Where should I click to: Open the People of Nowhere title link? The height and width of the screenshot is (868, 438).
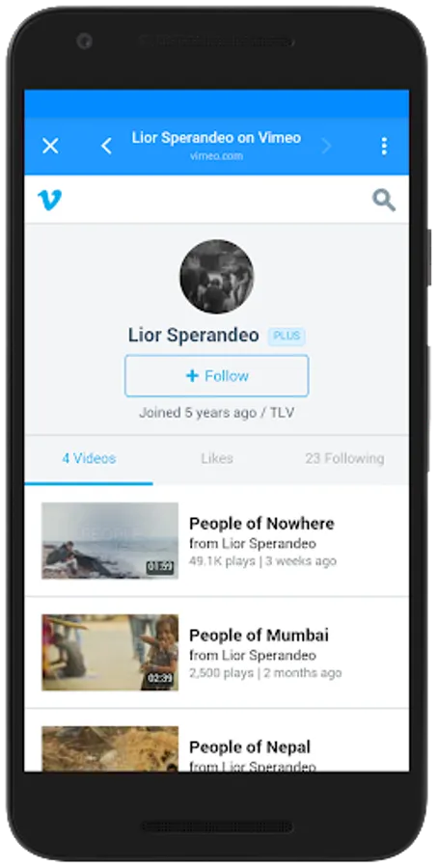pyautogui.click(x=261, y=523)
